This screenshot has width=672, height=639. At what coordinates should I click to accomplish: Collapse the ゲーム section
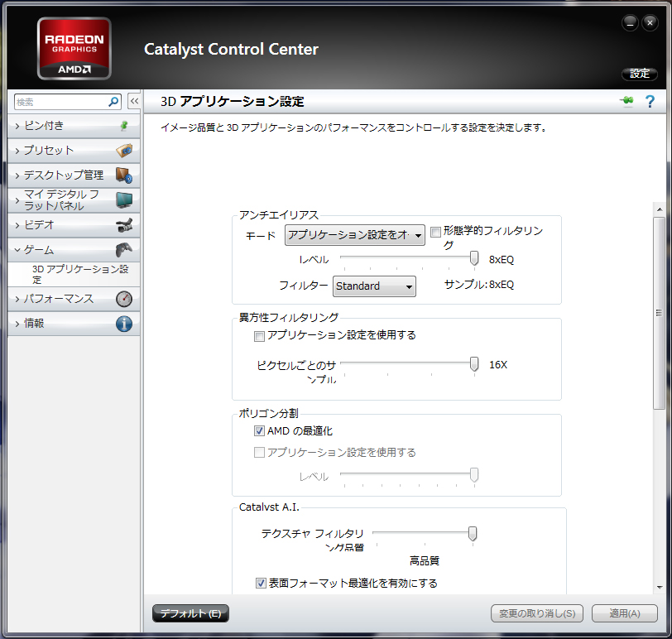point(74,250)
